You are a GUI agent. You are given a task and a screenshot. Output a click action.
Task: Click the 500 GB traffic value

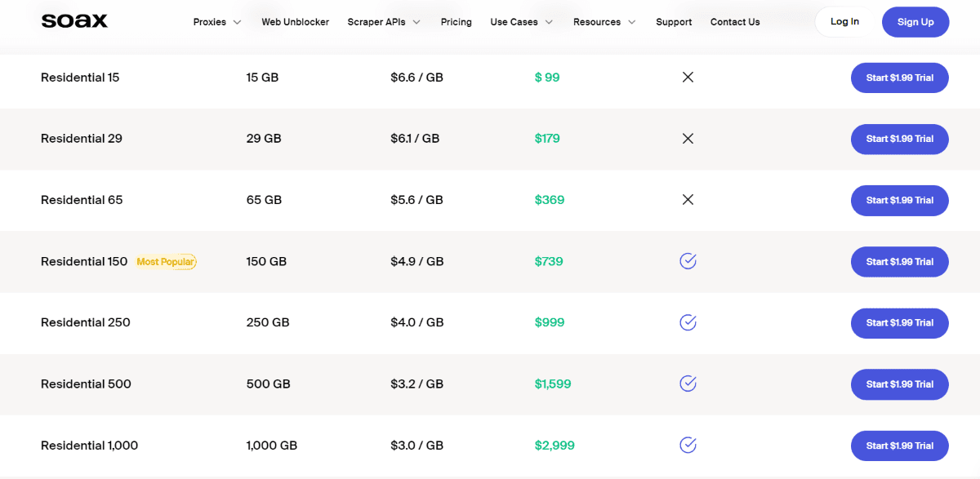268,384
